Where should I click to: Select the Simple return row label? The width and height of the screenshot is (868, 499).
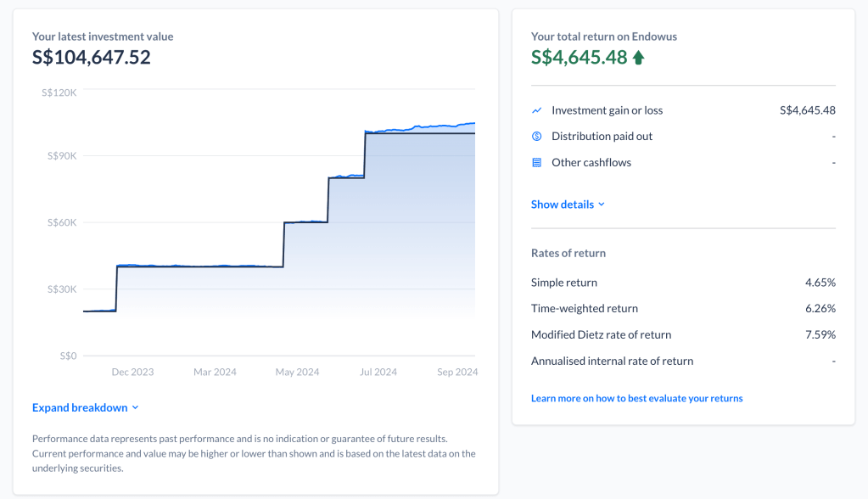563,283
